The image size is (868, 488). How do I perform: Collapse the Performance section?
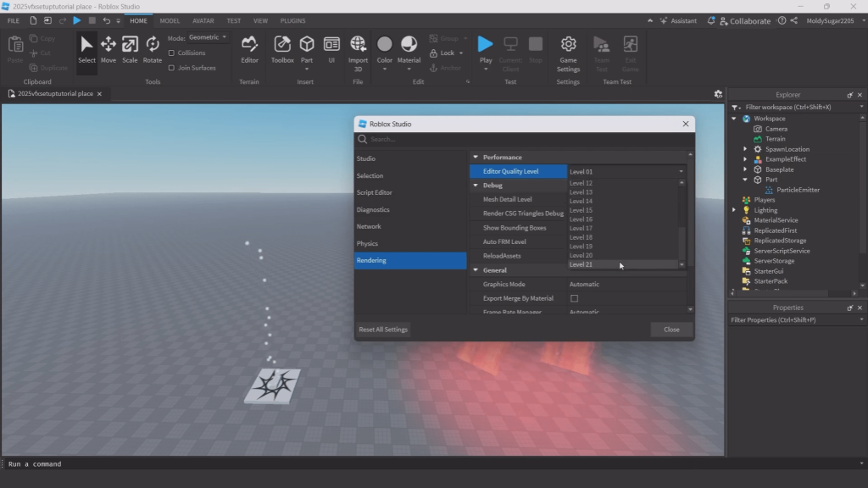point(476,157)
